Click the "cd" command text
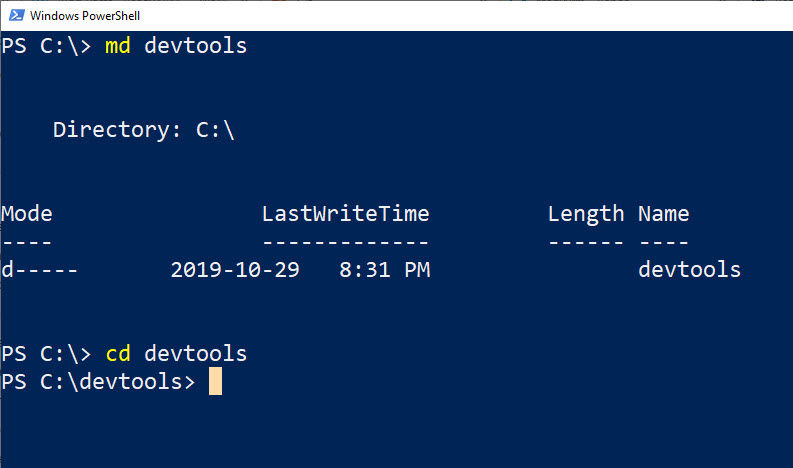793x468 pixels. point(118,354)
